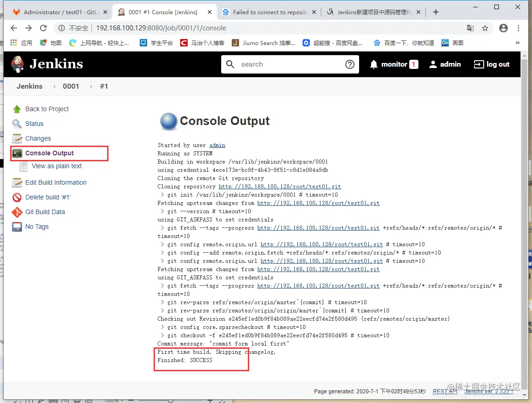Click the #1 breadcrumb link
Image resolution: width=532 pixels, height=403 pixels.
pyautogui.click(x=104, y=86)
